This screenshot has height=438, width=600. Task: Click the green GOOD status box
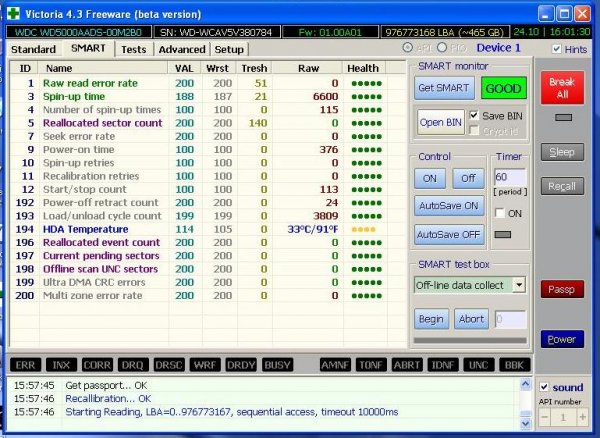[x=503, y=88]
